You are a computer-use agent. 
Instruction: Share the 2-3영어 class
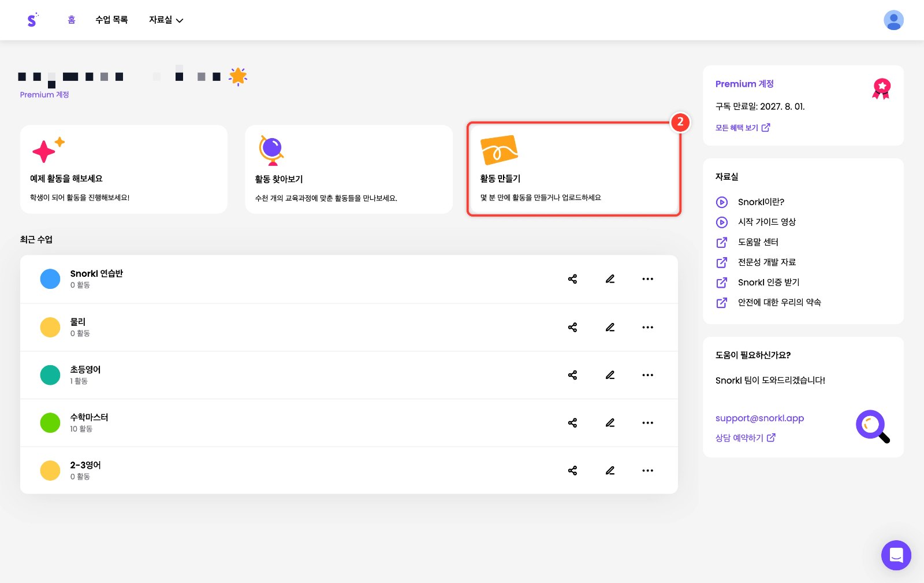(572, 470)
